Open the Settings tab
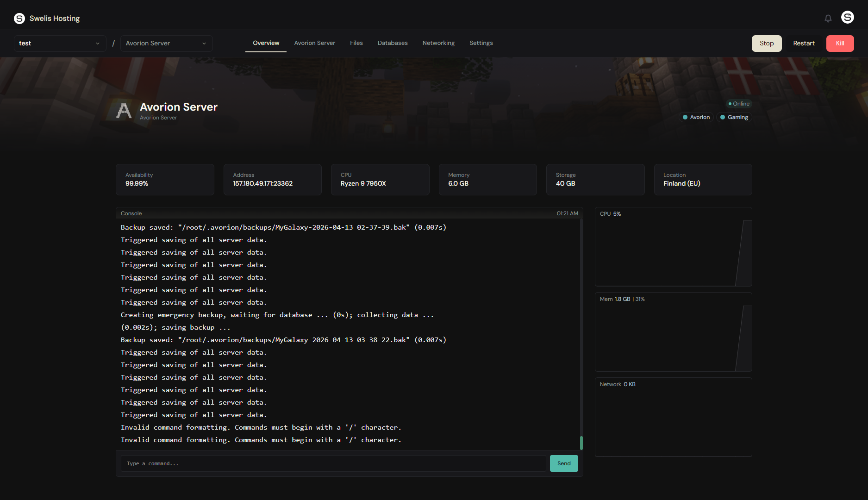The width and height of the screenshot is (868, 500). point(481,43)
